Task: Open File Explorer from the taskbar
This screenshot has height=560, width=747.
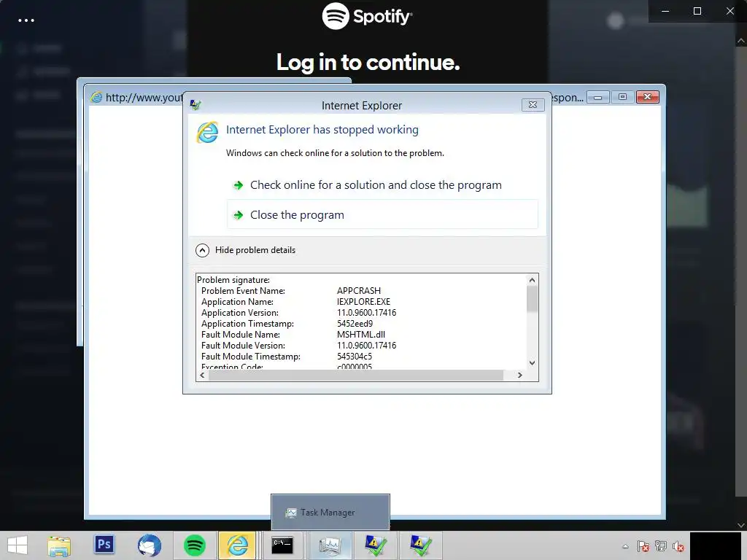Action: (59, 545)
